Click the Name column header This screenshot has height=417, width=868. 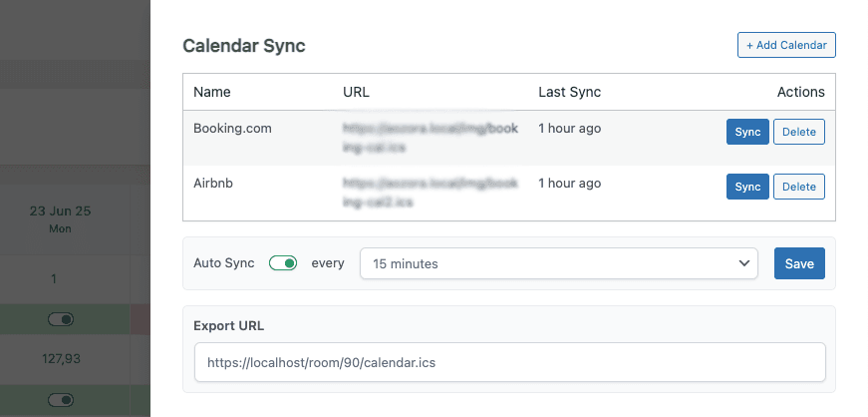coord(212,92)
